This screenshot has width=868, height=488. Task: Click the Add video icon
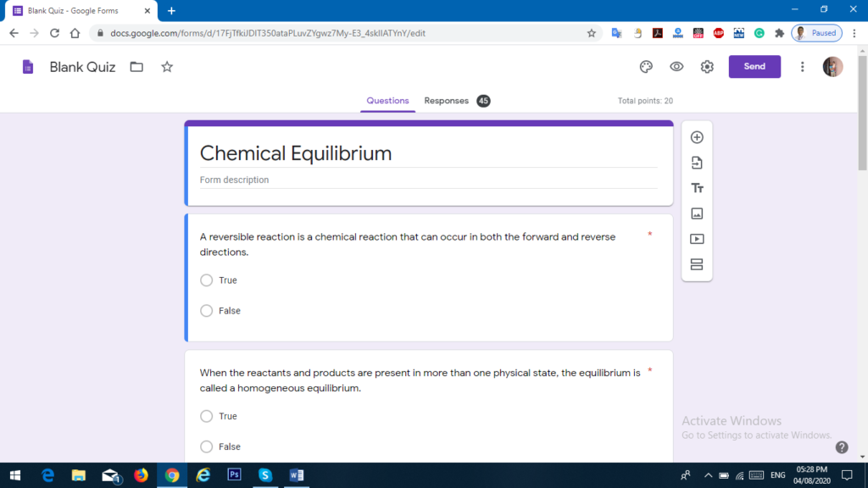pos(697,239)
